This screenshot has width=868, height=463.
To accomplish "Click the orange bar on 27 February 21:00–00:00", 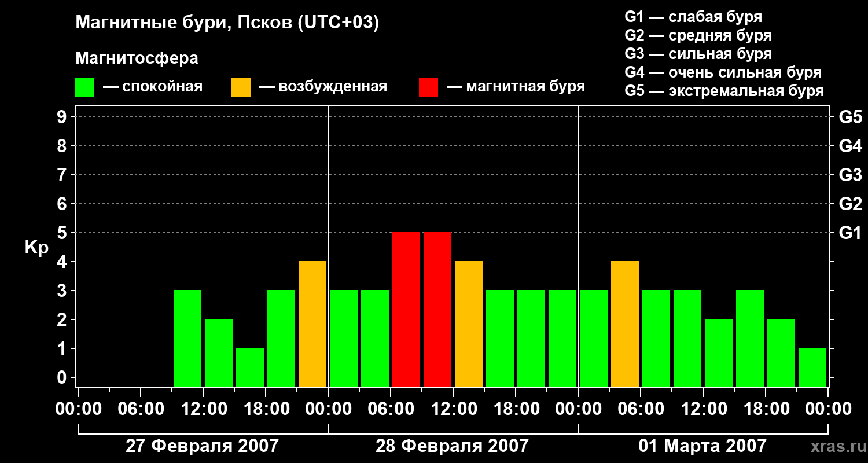I will tap(312, 324).
